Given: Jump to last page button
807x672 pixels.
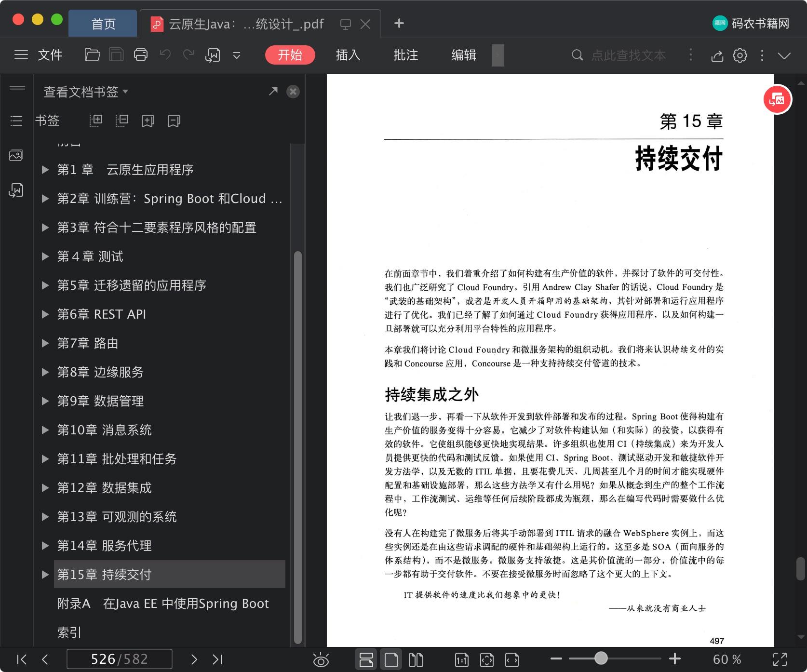Looking at the screenshot, I should pyautogui.click(x=217, y=659).
